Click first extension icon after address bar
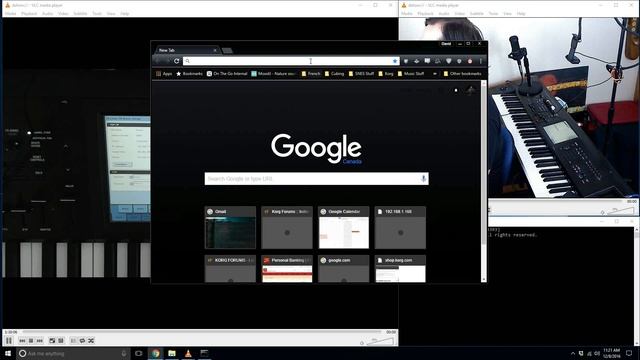 (406, 61)
